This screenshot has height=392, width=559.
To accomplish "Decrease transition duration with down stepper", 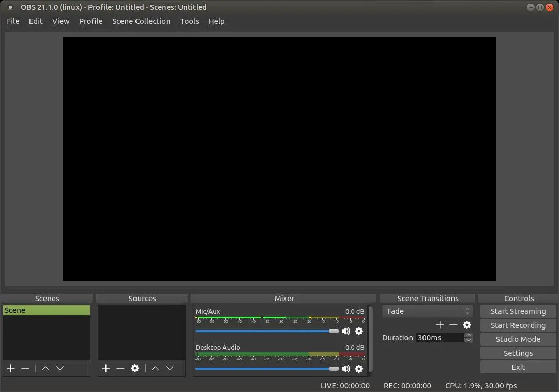I will (x=469, y=340).
